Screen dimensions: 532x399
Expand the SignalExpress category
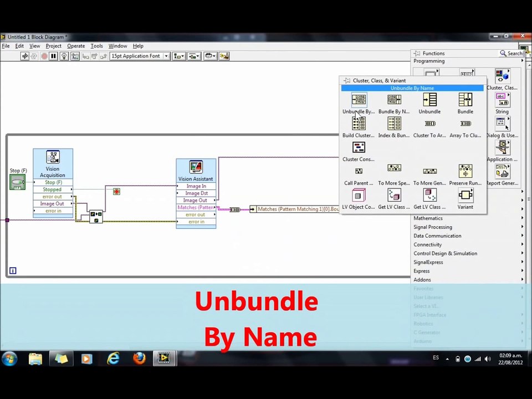tap(468, 262)
